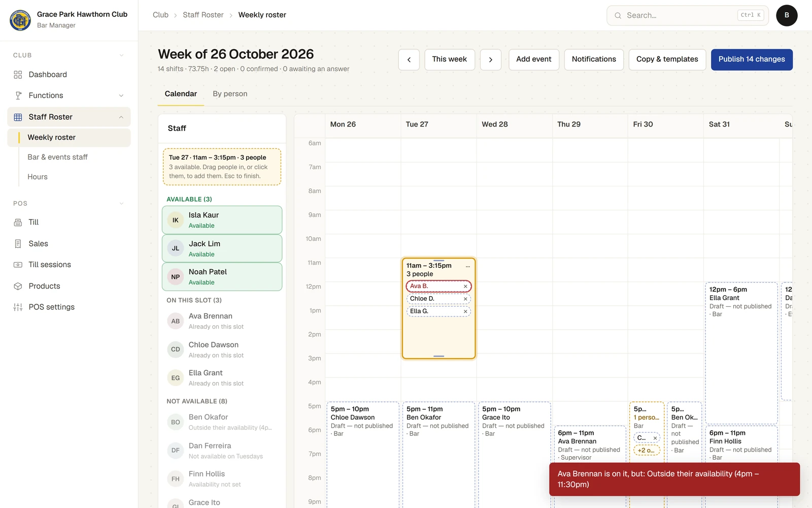Click Dan Ferreira in Not available list
Screen dimensions: 812x508
coord(222,451)
